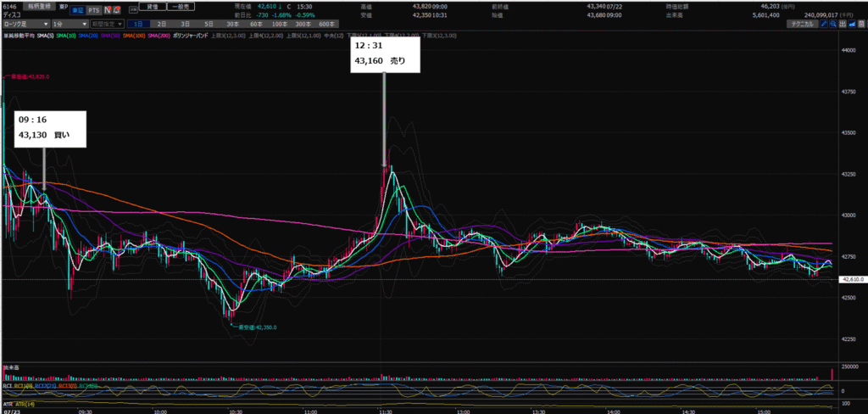The image size is (868, 414).
Task: Click the 6146 stock code
Action: point(9,7)
